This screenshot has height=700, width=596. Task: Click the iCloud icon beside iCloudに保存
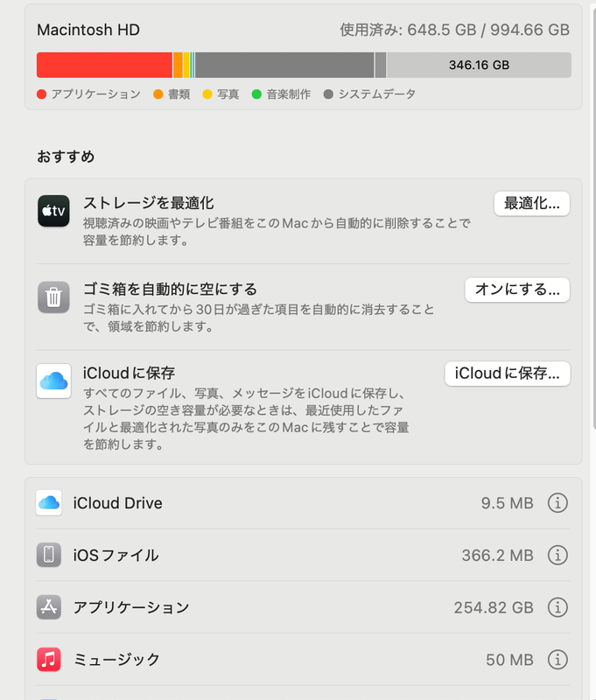click(x=53, y=381)
